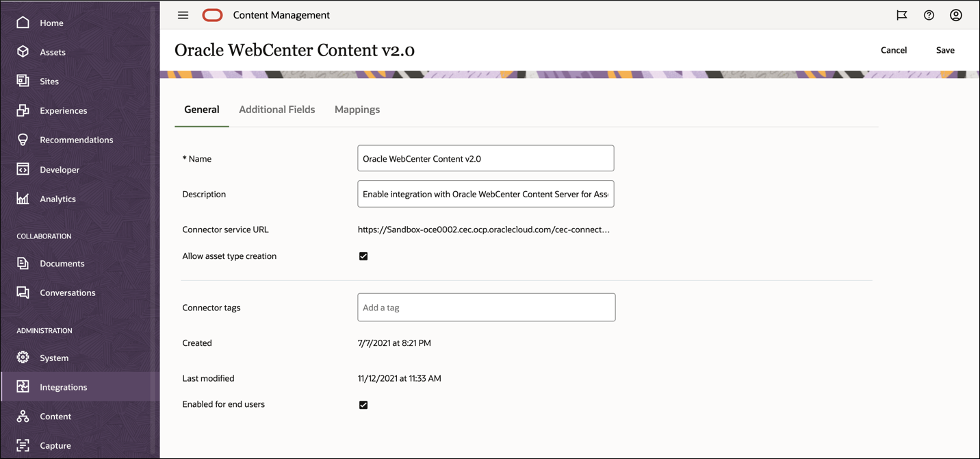This screenshot has height=459, width=980.
Task: Click the Save button
Action: [945, 50]
